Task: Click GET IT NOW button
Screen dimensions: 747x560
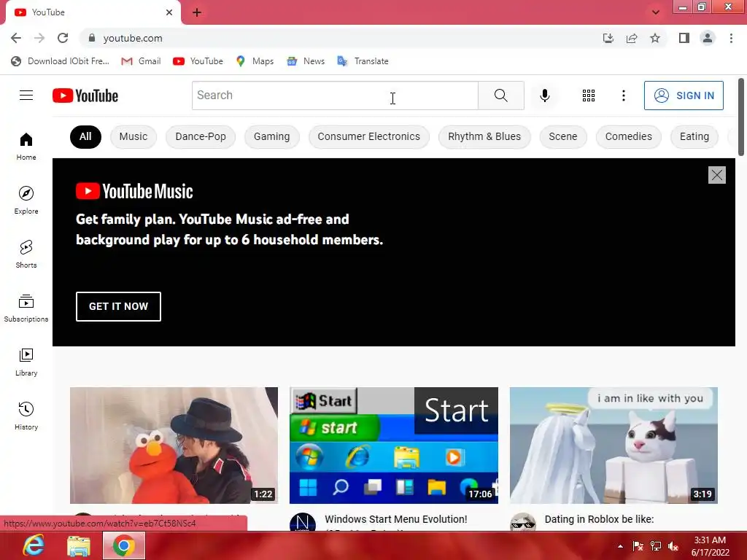Action: 118,306
